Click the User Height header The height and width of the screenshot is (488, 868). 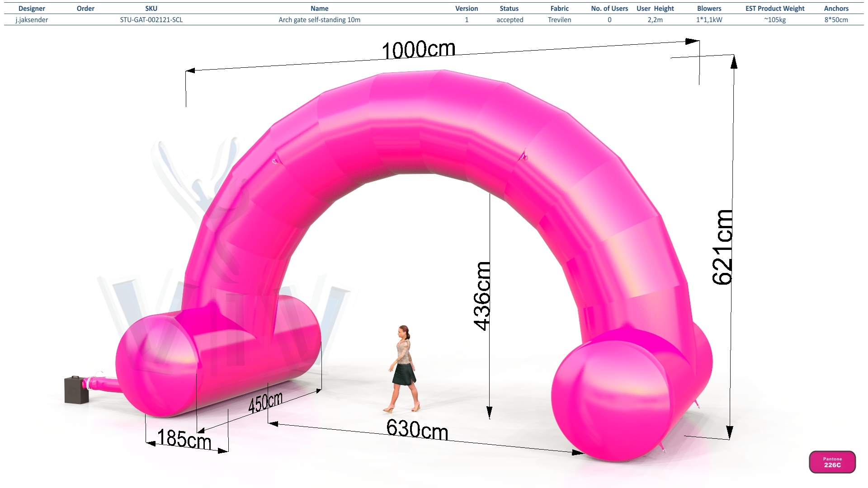pos(655,9)
